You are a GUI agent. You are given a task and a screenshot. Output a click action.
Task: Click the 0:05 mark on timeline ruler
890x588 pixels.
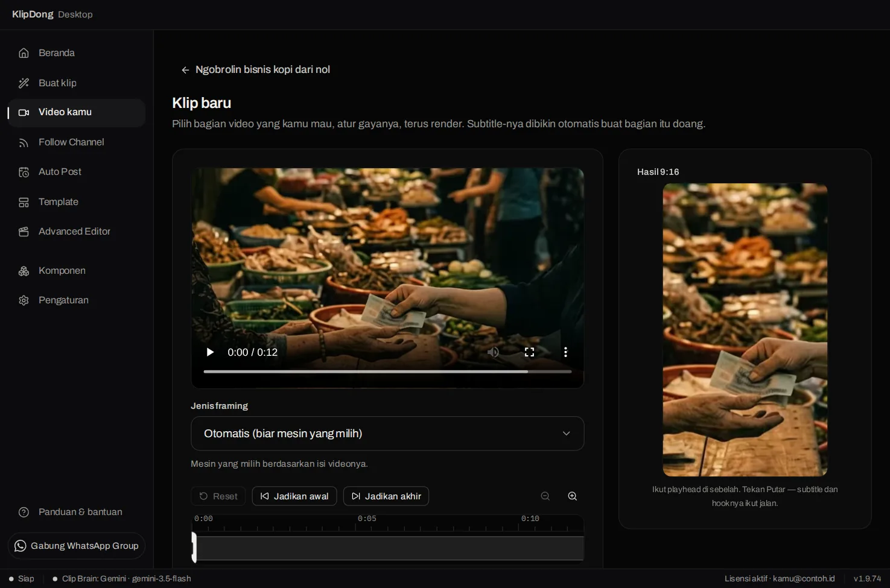pyautogui.click(x=367, y=519)
